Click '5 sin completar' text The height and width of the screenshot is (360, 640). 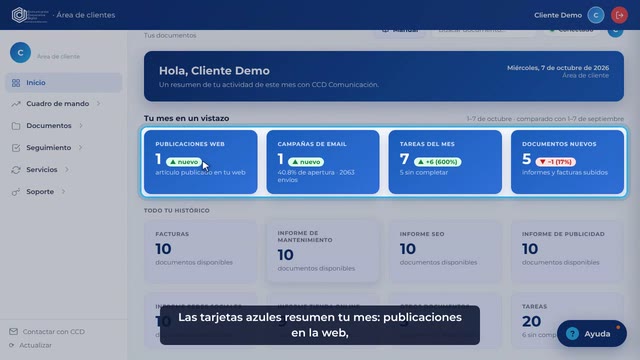pos(424,172)
